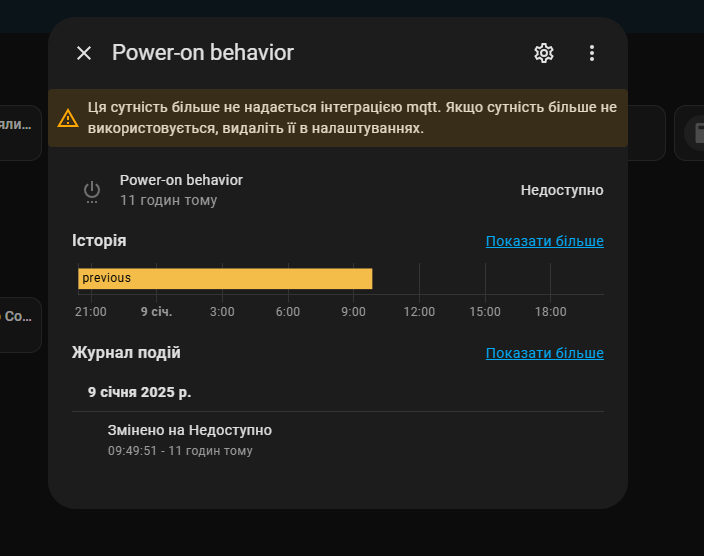Click the "Power-on behavior" dialog title
This screenshot has width=704, height=556.
(x=203, y=53)
